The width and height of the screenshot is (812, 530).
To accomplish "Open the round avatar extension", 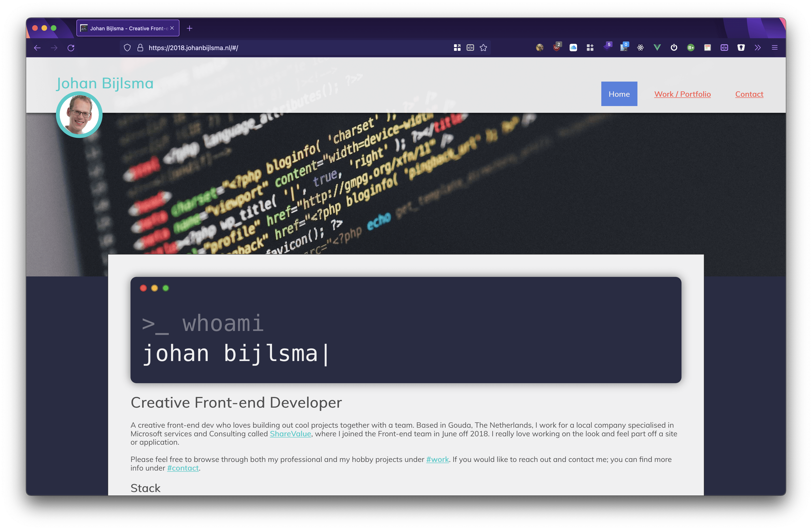I will [x=540, y=48].
